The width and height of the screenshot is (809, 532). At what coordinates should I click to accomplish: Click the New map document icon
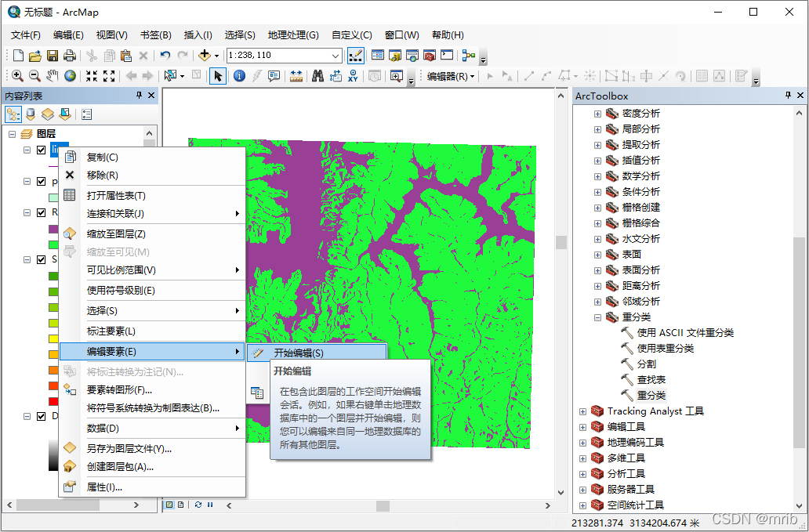click(x=18, y=56)
